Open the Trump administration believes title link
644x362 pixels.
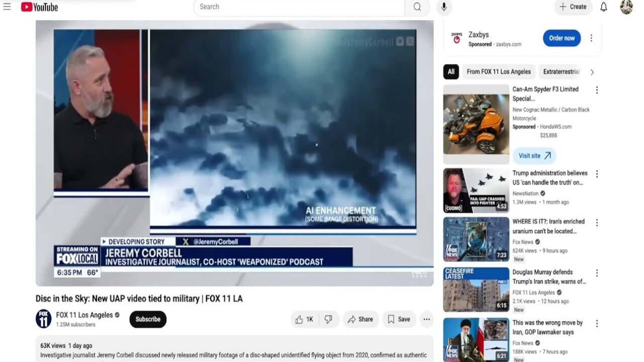pyautogui.click(x=549, y=178)
